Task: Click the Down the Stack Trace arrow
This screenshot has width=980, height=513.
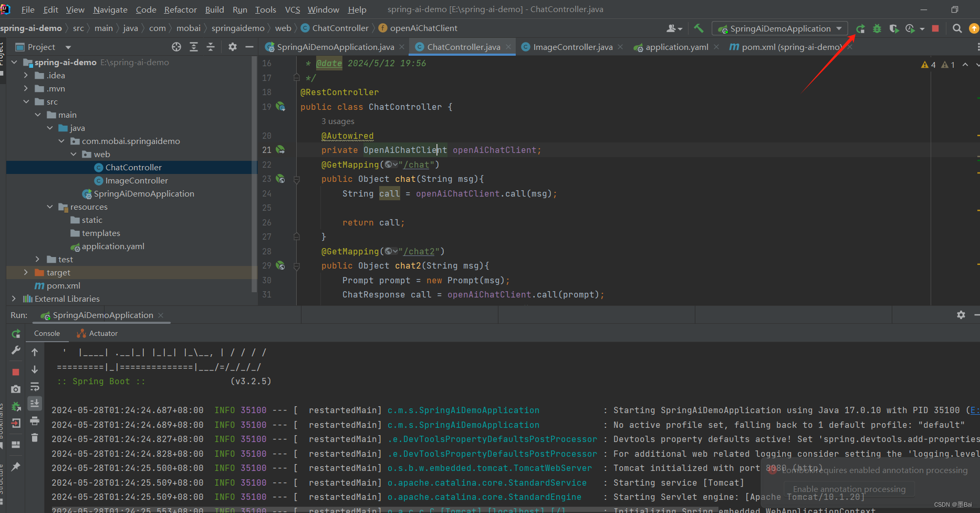Action: pos(35,370)
